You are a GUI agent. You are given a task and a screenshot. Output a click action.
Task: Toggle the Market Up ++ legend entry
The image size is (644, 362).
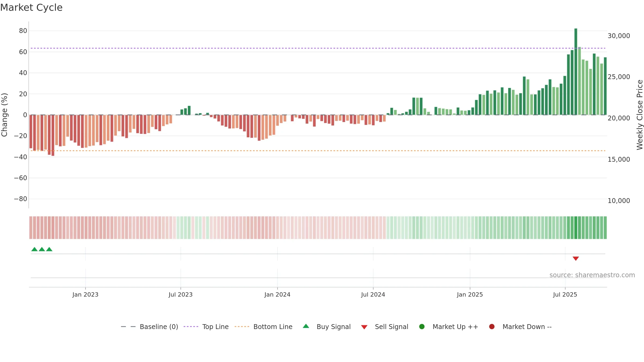coord(448,327)
